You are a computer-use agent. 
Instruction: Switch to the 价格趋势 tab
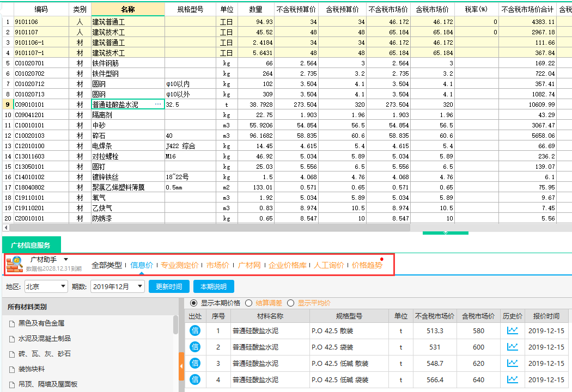click(367, 266)
